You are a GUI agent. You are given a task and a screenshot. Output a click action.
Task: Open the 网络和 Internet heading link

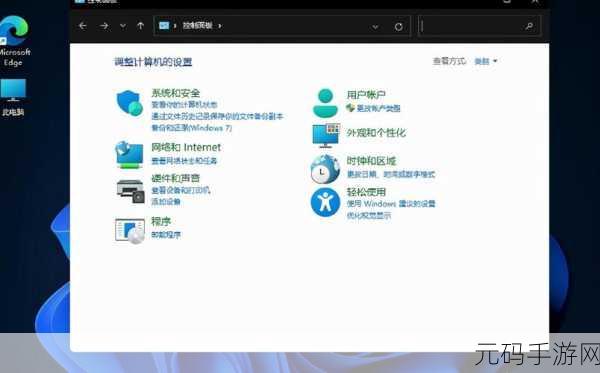click(186, 147)
